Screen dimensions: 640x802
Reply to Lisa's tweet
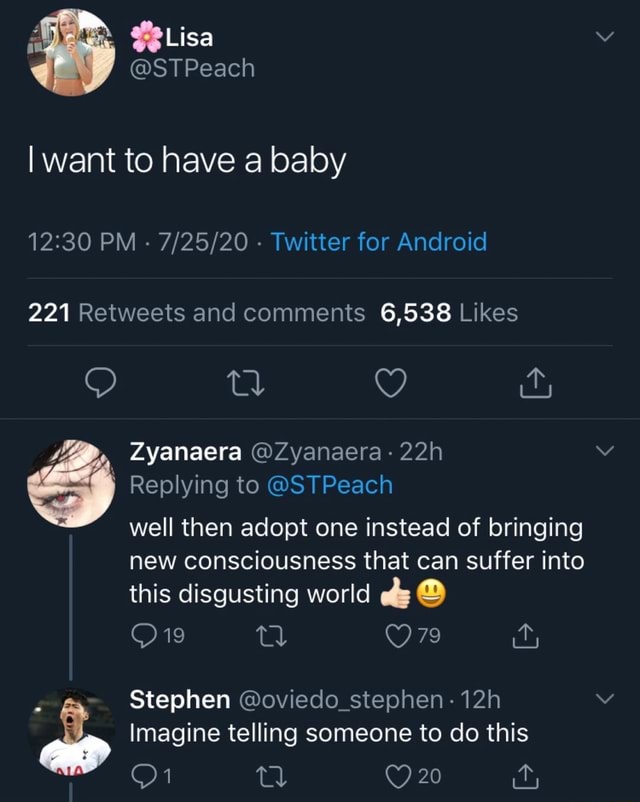click(x=101, y=383)
